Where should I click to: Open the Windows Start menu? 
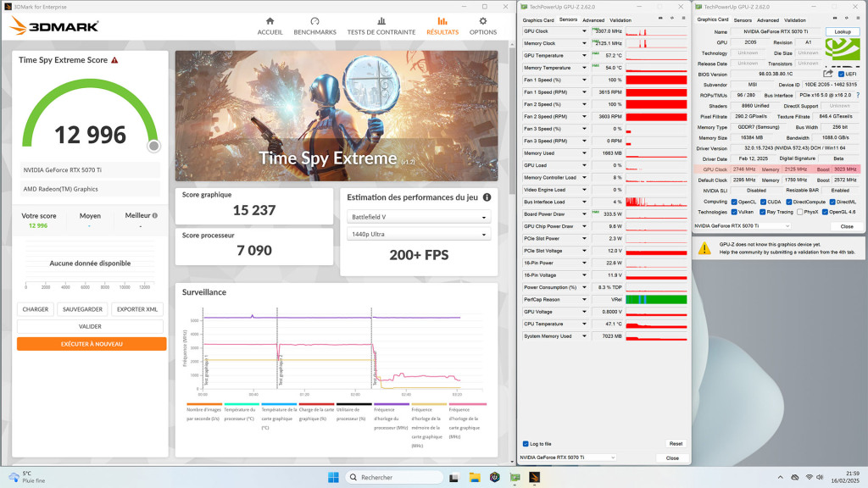pos(333,477)
